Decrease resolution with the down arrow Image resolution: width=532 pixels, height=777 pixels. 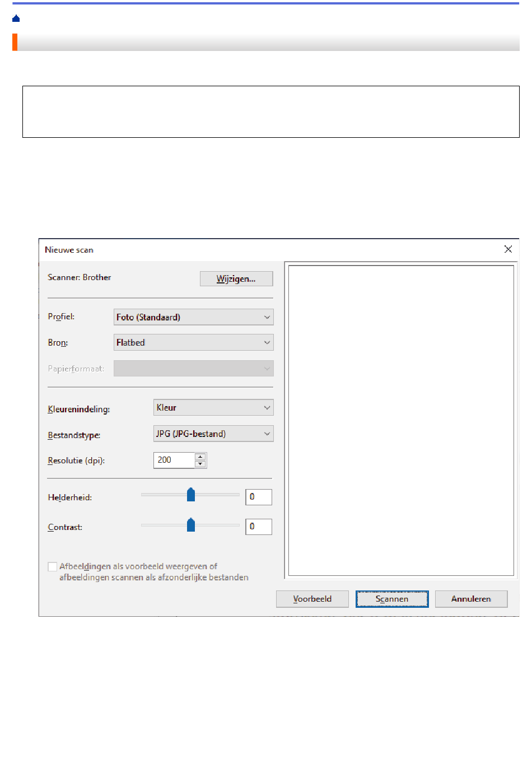click(200, 464)
